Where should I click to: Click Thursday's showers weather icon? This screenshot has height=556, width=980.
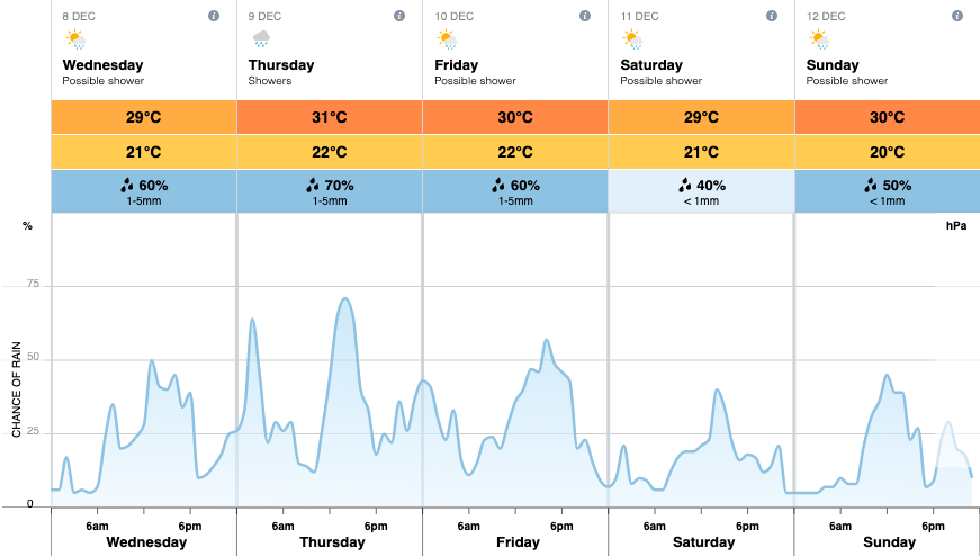(261, 38)
